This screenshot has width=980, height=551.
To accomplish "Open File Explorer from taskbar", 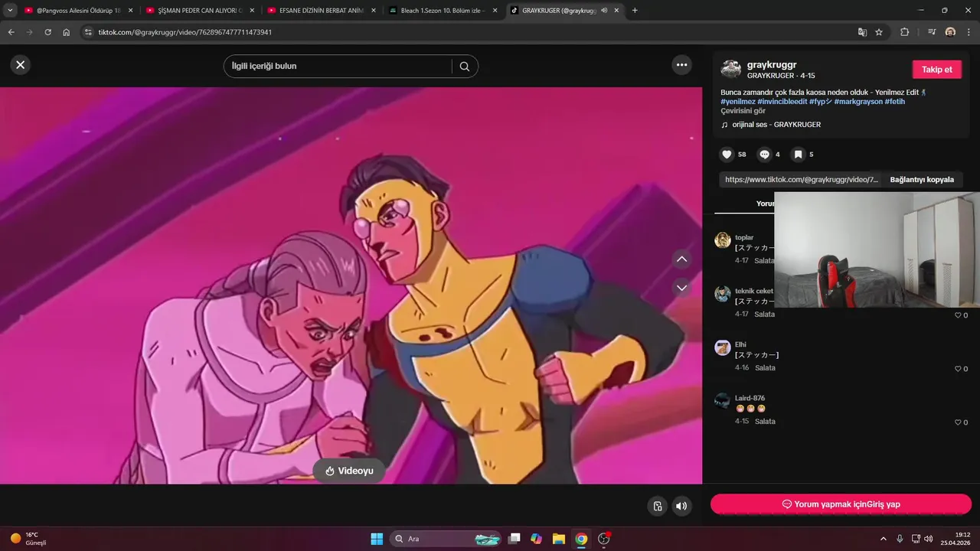I will coord(559,539).
